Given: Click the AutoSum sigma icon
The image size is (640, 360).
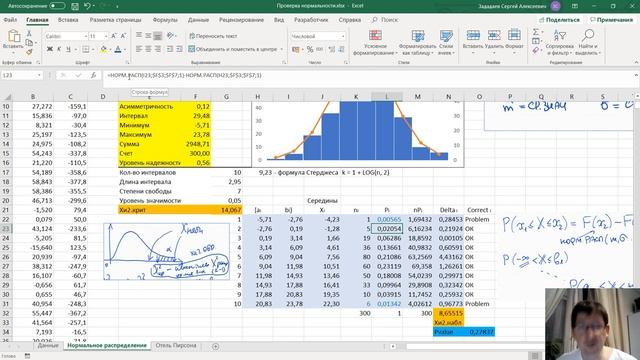Looking at the screenshot, I should click(x=536, y=32).
